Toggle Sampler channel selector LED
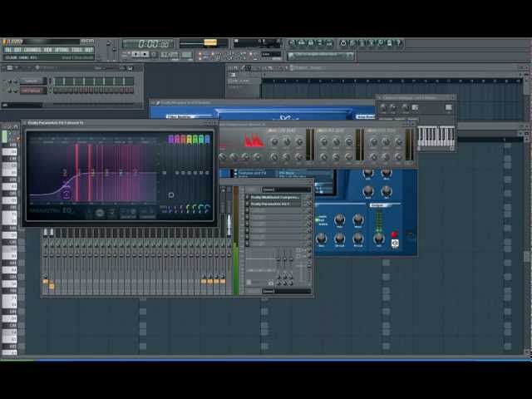 (x=50, y=81)
